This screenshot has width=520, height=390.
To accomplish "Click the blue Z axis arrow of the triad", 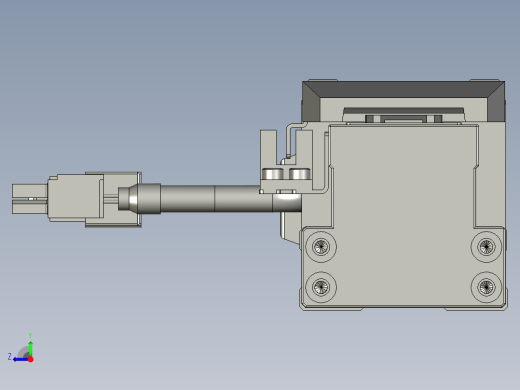I will coord(20,359).
